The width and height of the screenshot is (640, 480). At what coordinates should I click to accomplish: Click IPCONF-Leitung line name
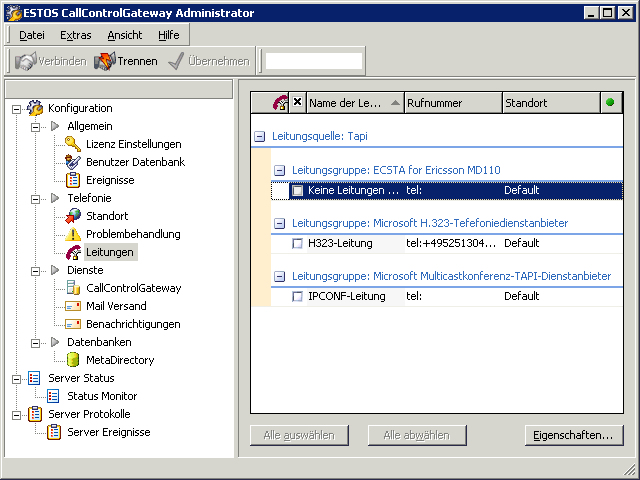(347, 296)
